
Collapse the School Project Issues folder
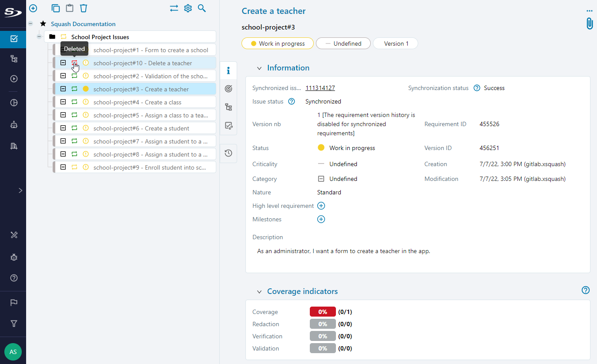coord(39,37)
